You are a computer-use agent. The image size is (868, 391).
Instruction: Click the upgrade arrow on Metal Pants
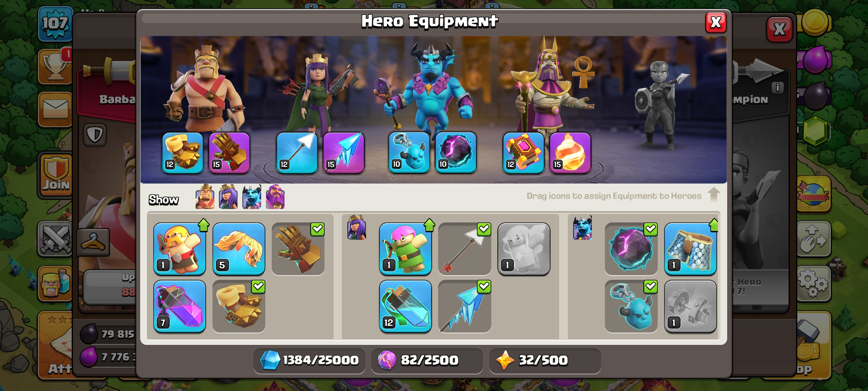pos(714,225)
